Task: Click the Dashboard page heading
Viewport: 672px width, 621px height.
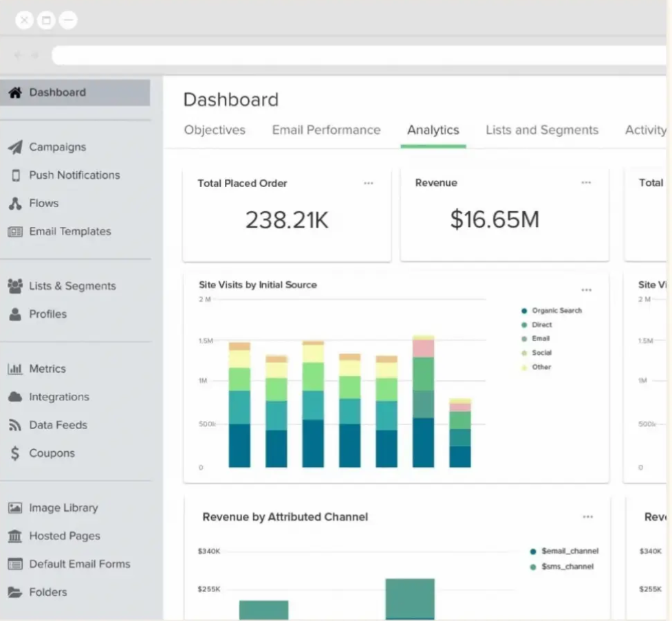Action: pyautogui.click(x=231, y=100)
